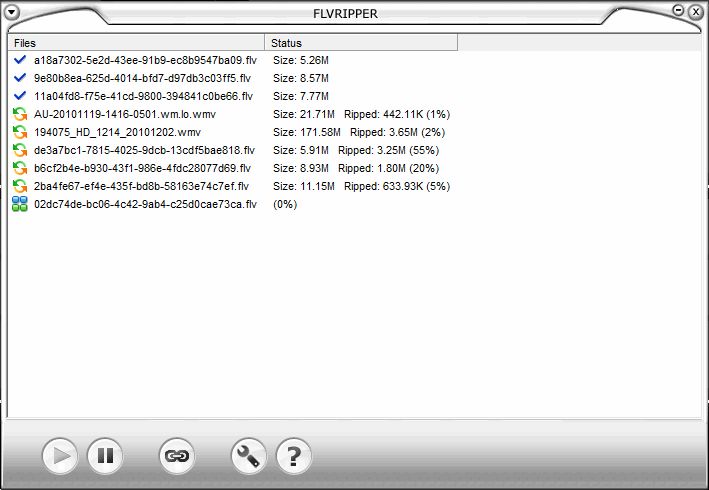Viewport: 709px width, 490px height.
Task: Open the chain link icon button
Action: (177, 456)
